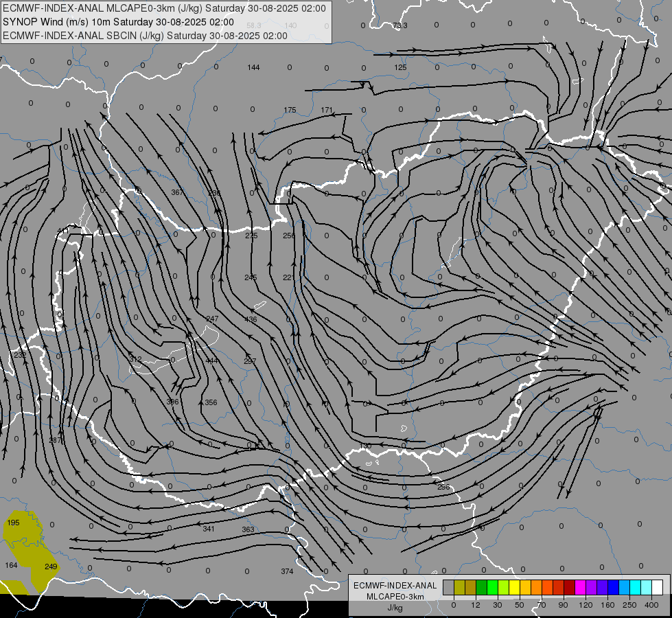Click the SYNOP Wind 10m title line
This screenshot has height=618, width=672.
[x=118, y=22]
